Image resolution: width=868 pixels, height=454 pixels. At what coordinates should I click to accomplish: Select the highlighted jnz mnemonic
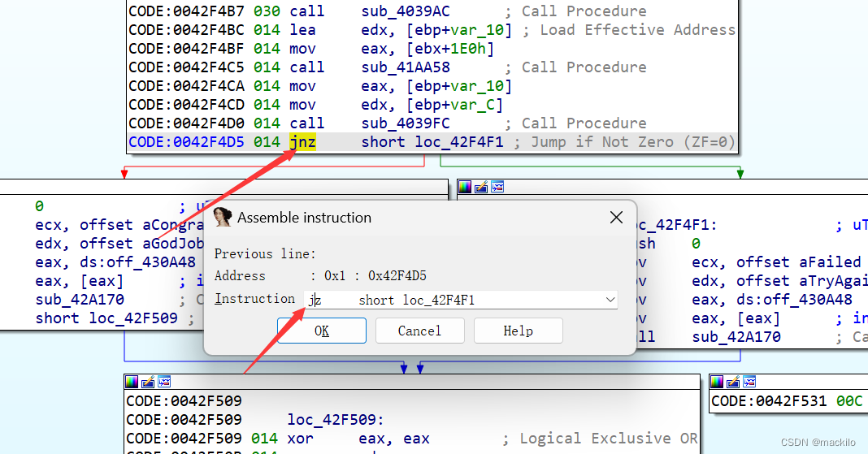click(303, 142)
